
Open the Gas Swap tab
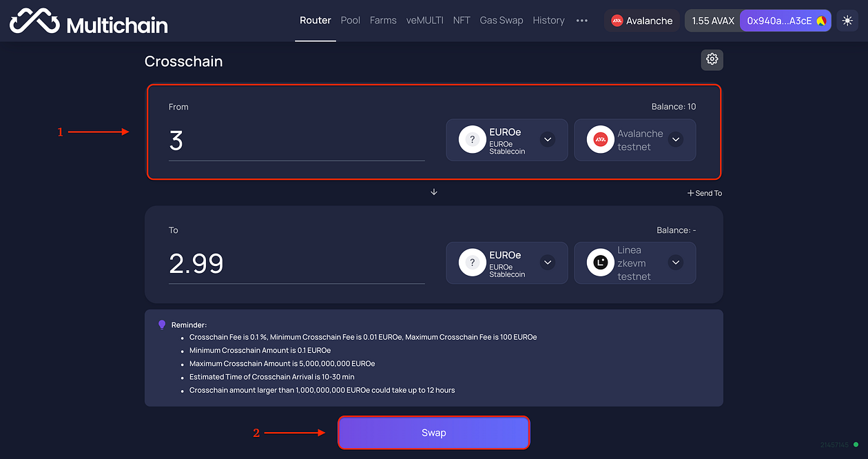tap(502, 21)
